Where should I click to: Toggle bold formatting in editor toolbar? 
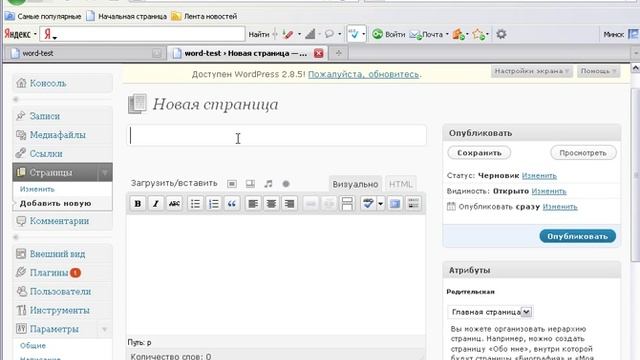tap(138, 203)
